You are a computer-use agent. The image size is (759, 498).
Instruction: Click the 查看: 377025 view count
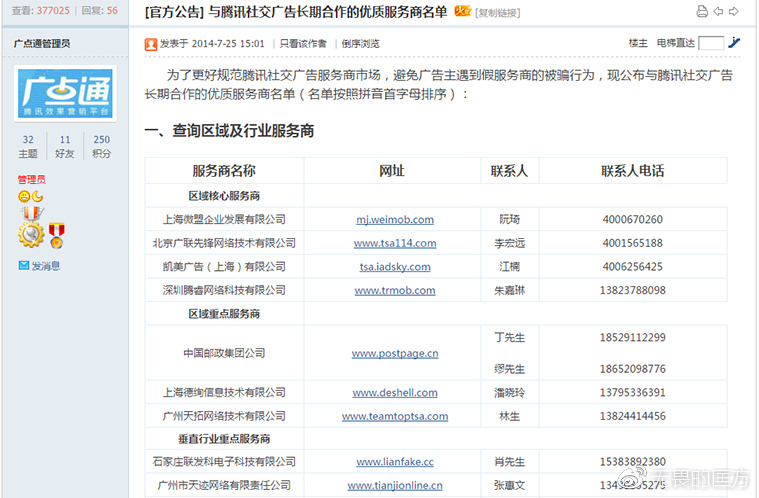coord(41,11)
